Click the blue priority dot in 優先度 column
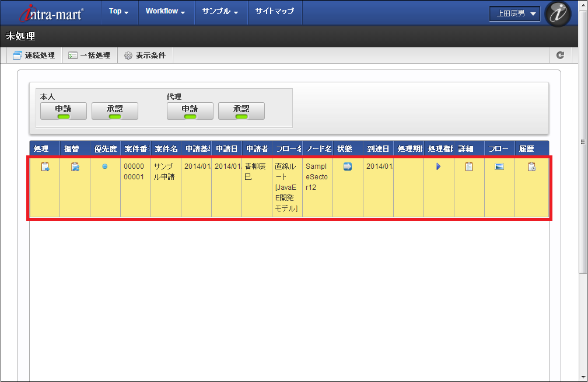The image size is (588, 382). [x=105, y=166]
